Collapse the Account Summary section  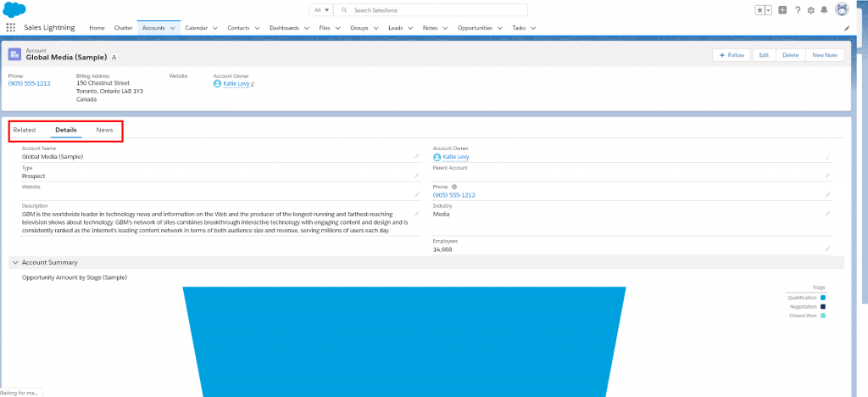(15, 262)
